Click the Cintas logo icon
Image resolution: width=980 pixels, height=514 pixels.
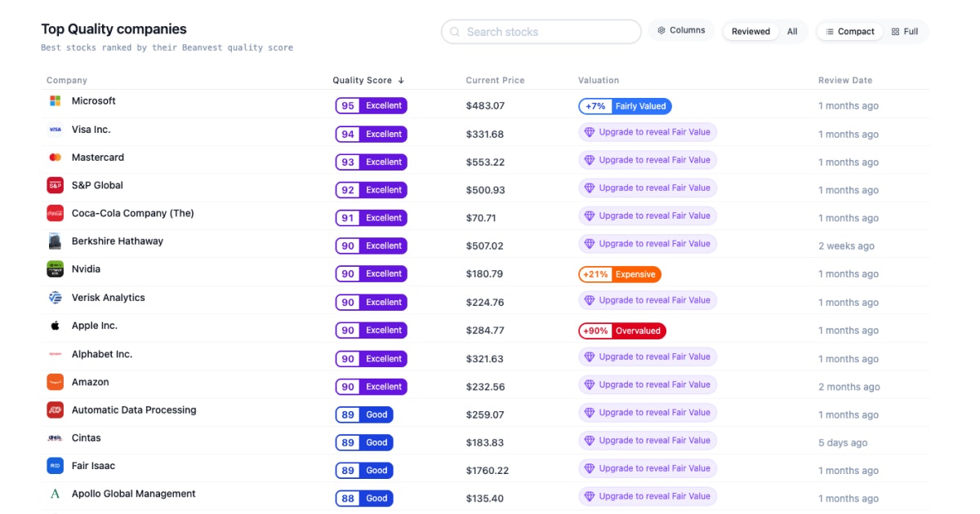[x=55, y=438]
